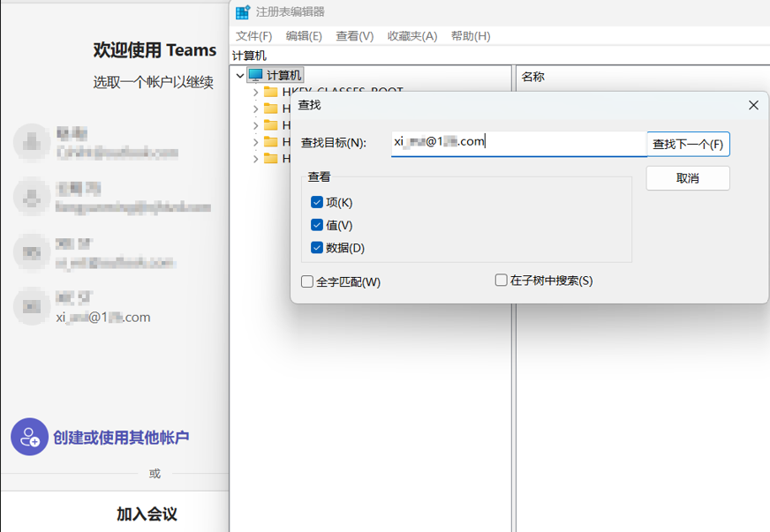Viewport: 770px width, 532px height.
Task: Disable the 数据(D) search option
Action: click(x=317, y=248)
